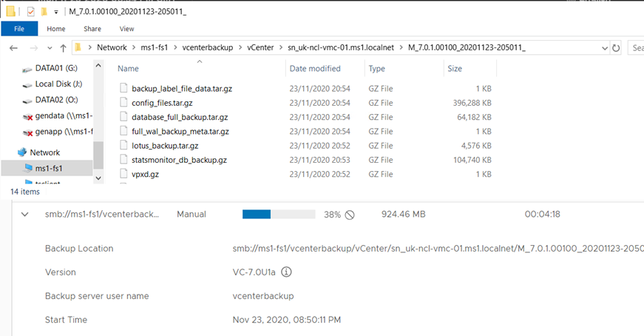Open version info icon beside VC-7.0U1a
This screenshot has height=336, width=644.
point(286,272)
